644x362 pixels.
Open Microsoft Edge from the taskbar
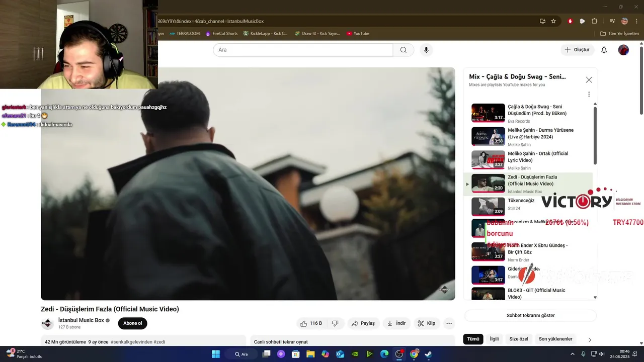384,354
